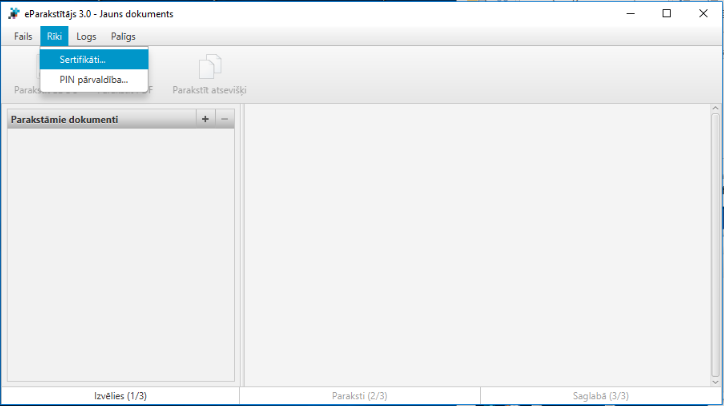Open the Logs menu
Viewport: 724px width, 406px height.
pyautogui.click(x=86, y=36)
